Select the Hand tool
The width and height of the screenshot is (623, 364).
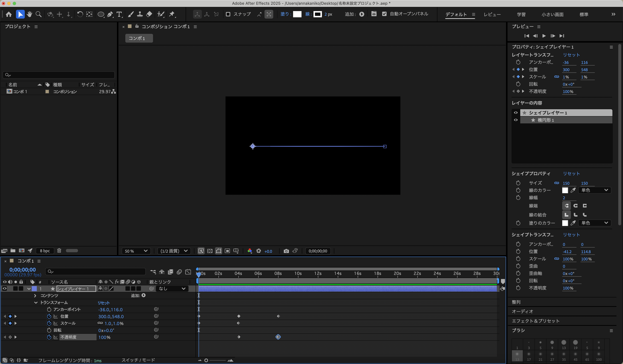click(30, 14)
